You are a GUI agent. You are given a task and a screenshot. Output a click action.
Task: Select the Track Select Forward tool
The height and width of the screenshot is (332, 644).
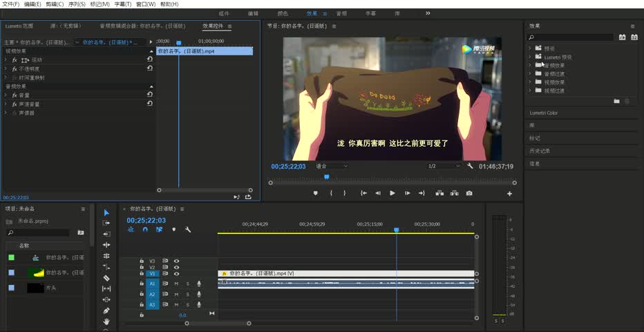tap(106, 223)
